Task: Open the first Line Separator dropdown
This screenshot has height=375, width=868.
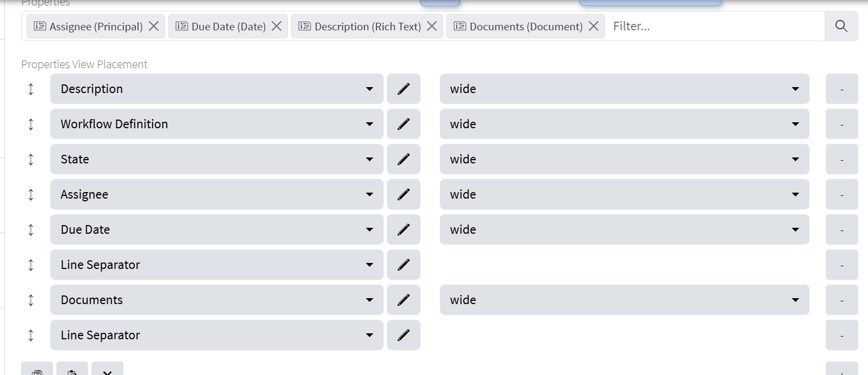Action: click(x=216, y=265)
